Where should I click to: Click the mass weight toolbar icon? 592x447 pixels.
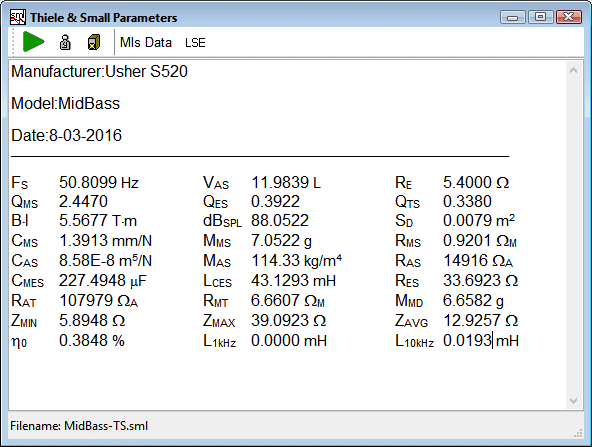(65, 42)
